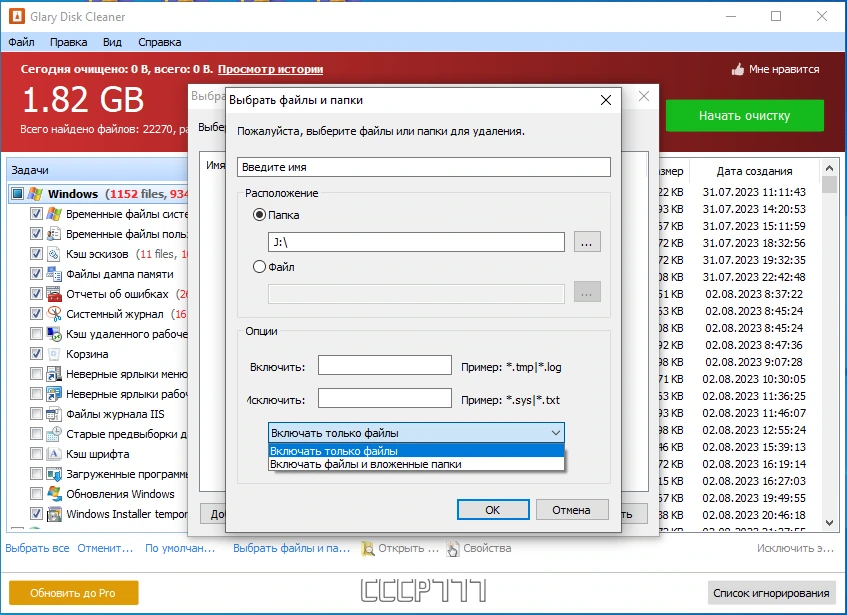Click the open folder icon near Открыть
This screenshot has width=847, height=615.
coord(368,548)
